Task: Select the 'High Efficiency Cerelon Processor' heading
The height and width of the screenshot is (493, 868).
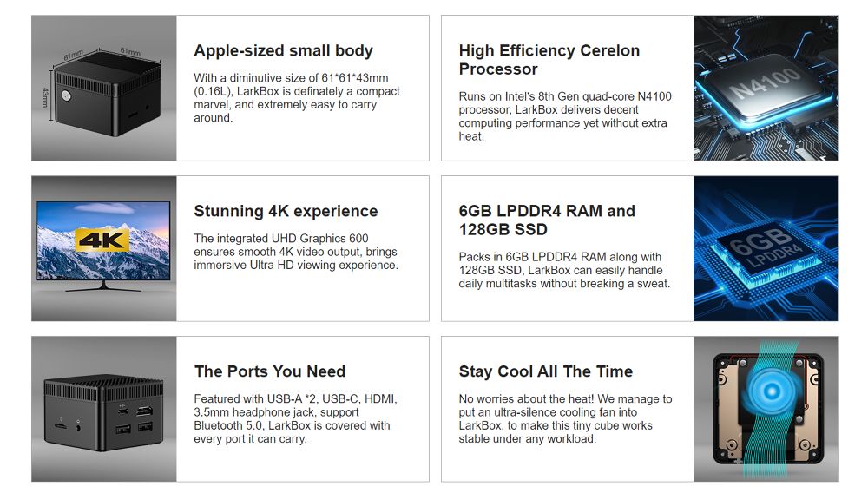Action: (x=549, y=60)
